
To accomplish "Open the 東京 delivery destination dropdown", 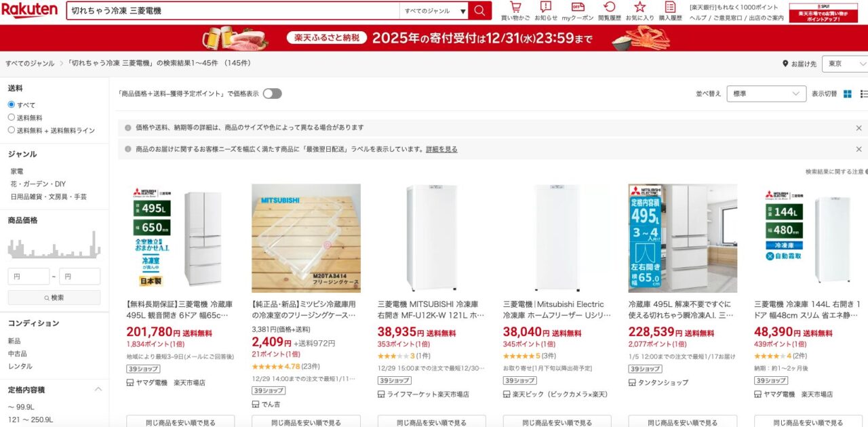I will 845,64.
